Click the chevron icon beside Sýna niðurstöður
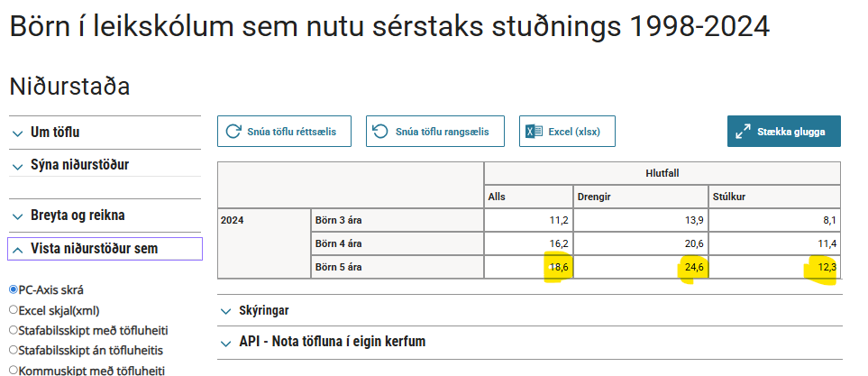This screenshot has width=868, height=376. (18, 166)
